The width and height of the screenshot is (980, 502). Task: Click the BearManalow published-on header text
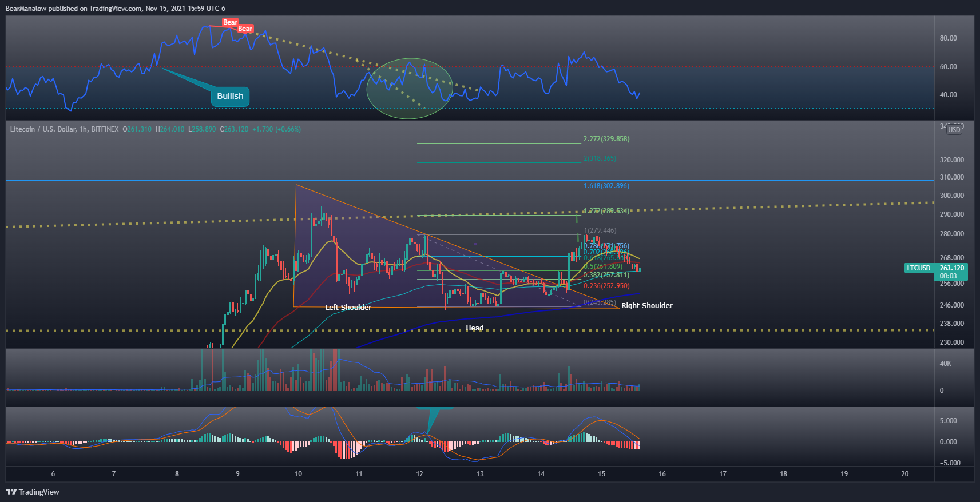click(115, 9)
